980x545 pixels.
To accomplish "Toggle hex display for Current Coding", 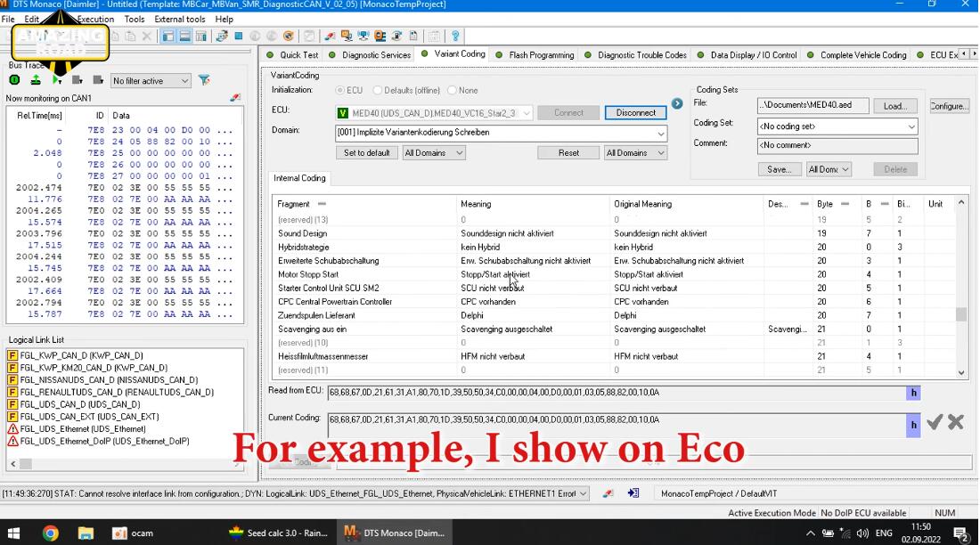I will click(913, 425).
